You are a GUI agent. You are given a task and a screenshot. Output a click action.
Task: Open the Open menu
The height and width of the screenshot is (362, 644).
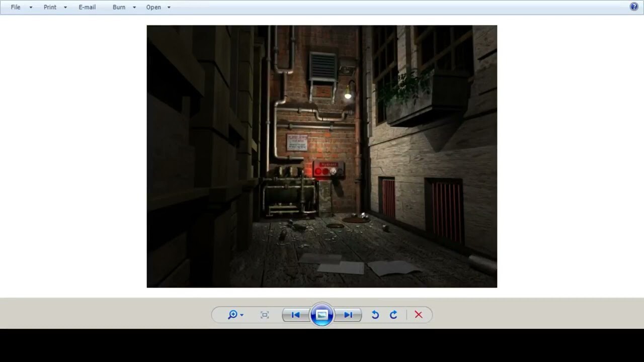click(153, 7)
